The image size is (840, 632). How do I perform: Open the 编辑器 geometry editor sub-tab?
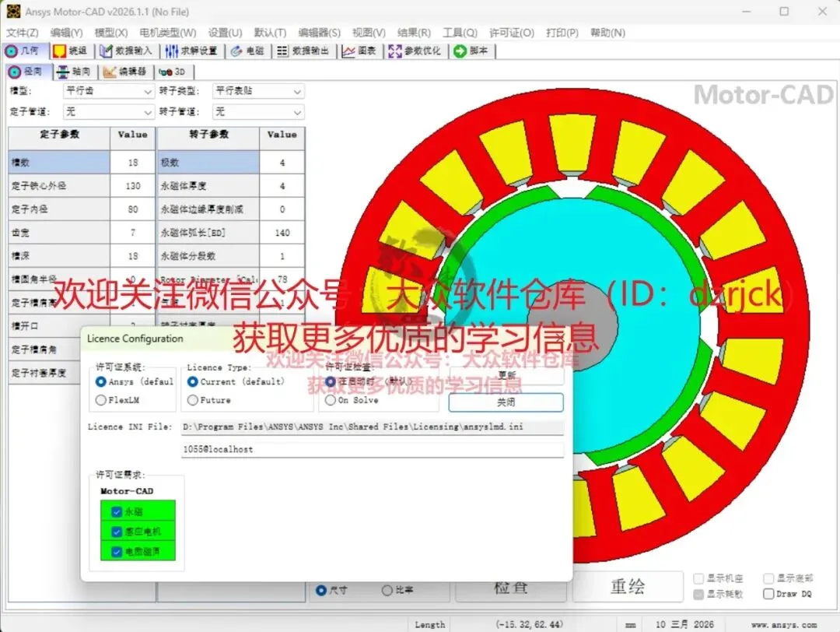click(x=125, y=72)
